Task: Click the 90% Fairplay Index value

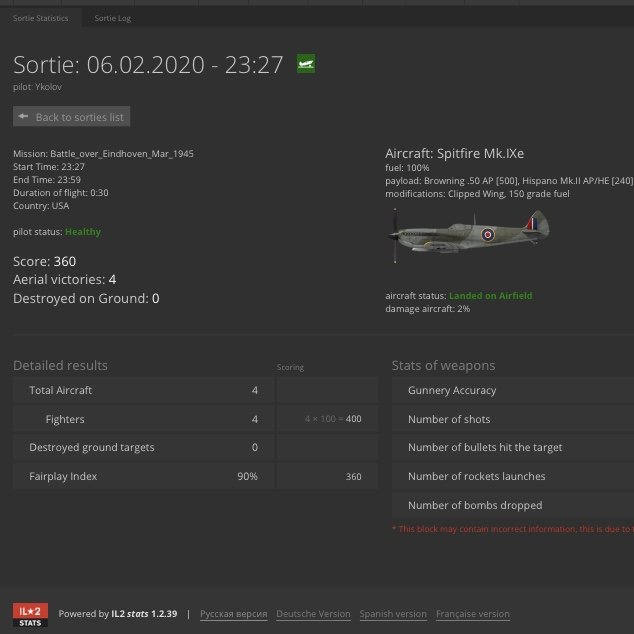Action: tap(247, 476)
